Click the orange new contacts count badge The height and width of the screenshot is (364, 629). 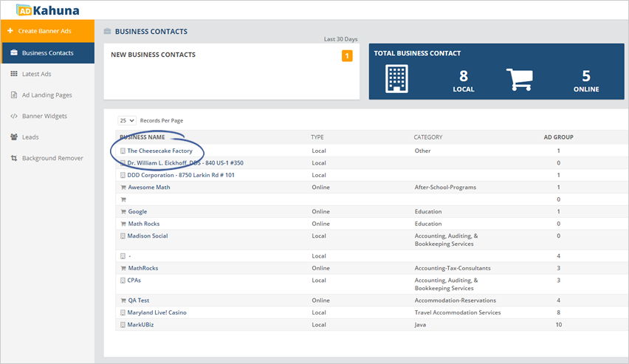point(347,56)
